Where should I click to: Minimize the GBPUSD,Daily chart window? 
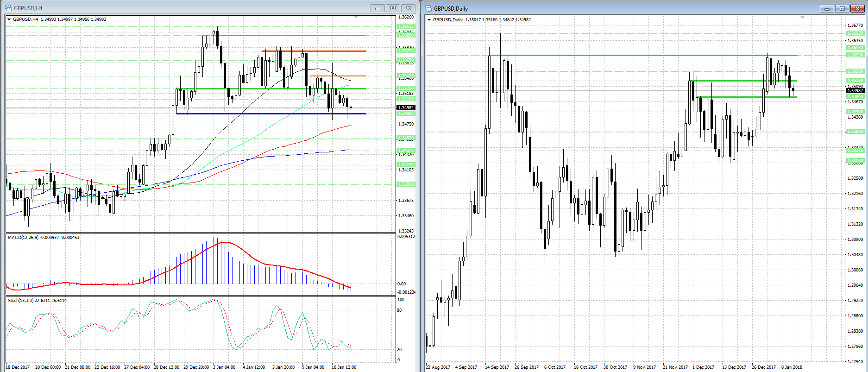pyautogui.click(x=827, y=8)
